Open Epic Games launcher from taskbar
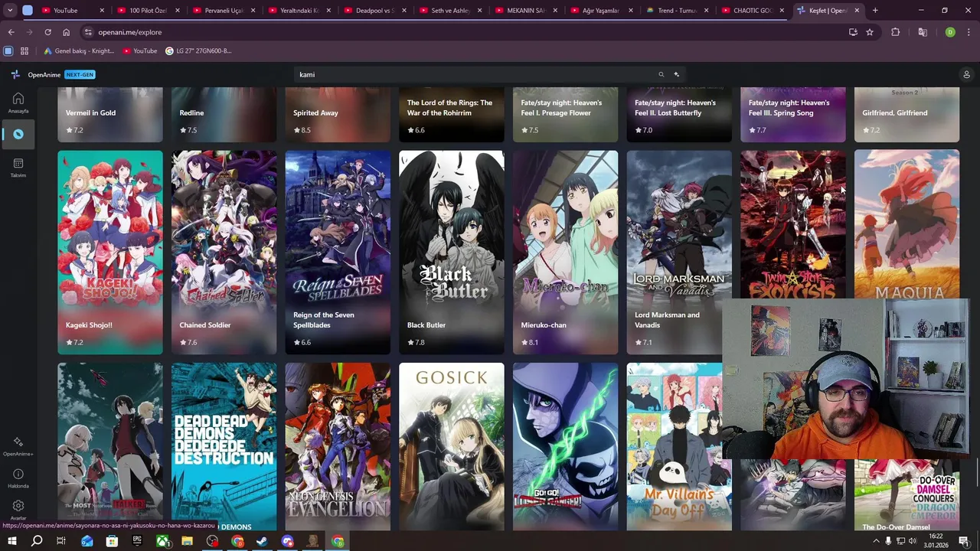 137,541
